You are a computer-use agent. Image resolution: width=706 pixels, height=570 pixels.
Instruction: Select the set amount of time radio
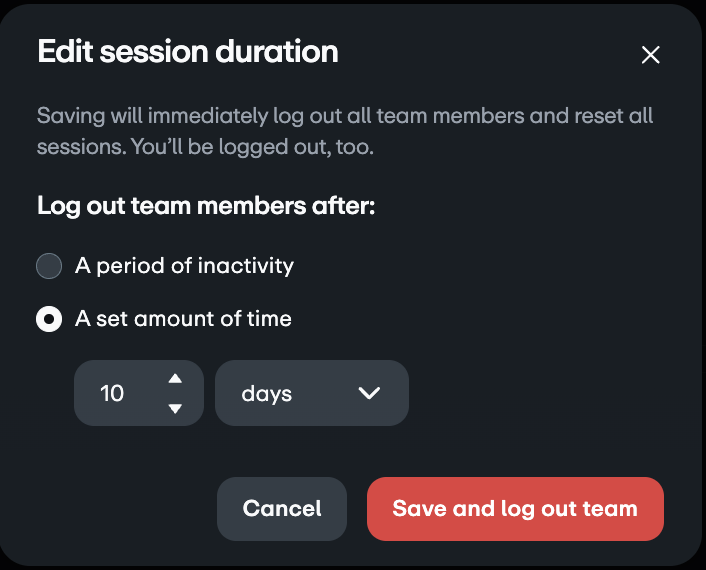48,320
